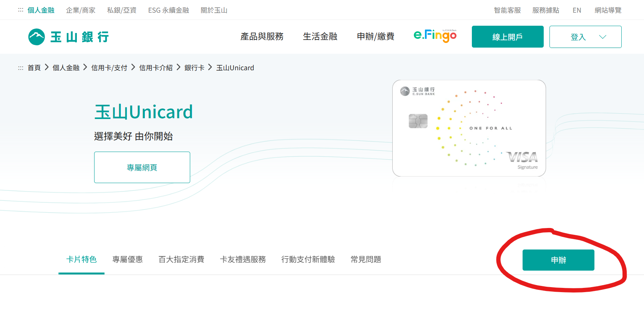Image resolution: width=644 pixels, height=309 pixels.
Task: Open the 申辦/繳費 menu
Action: (x=375, y=36)
